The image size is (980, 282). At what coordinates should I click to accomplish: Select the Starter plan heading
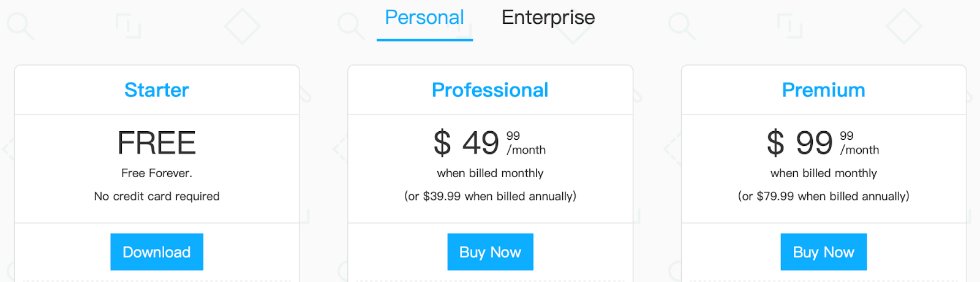click(157, 90)
